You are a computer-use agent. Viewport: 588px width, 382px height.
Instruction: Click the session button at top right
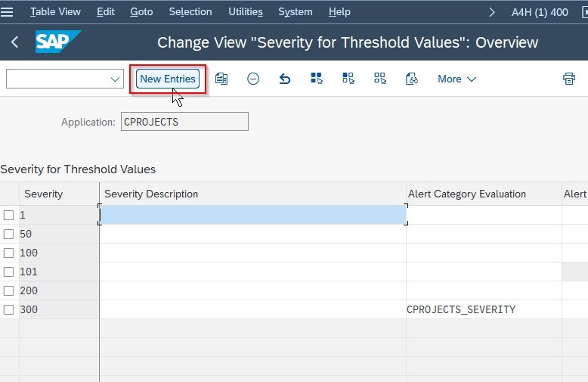pos(585,12)
